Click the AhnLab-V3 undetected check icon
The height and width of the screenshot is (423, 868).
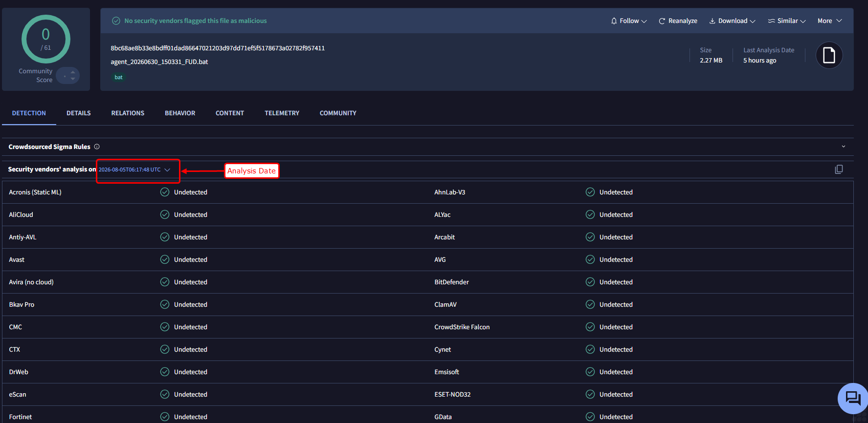pyautogui.click(x=590, y=192)
